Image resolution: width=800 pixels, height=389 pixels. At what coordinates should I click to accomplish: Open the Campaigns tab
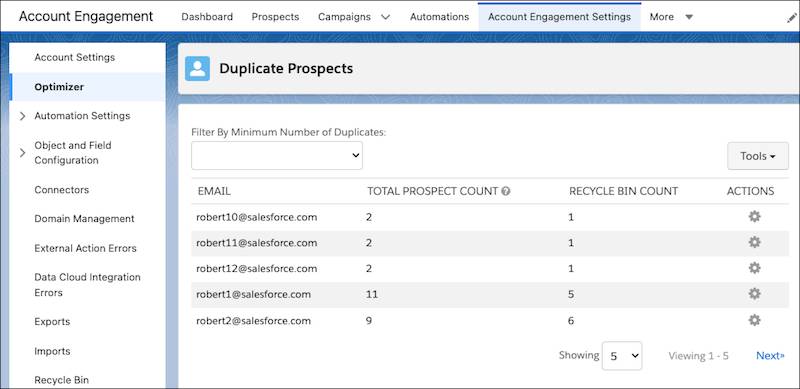(344, 17)
